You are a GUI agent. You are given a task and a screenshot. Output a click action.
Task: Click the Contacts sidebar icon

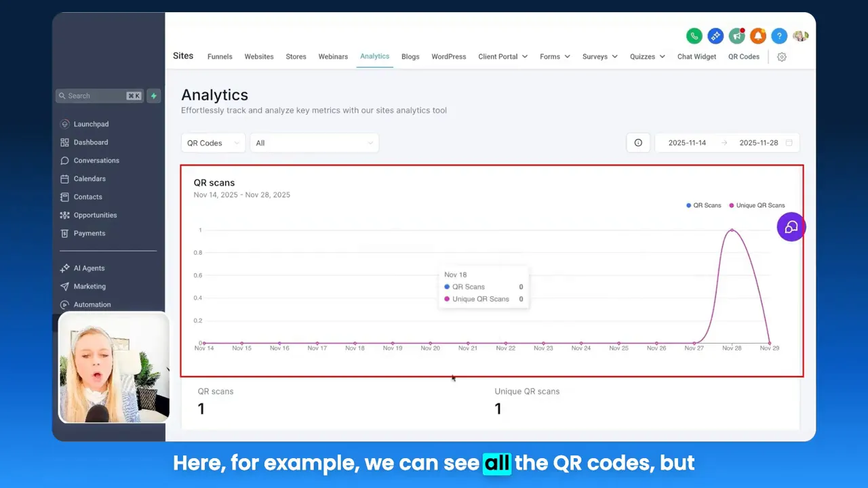coord(65,197)
